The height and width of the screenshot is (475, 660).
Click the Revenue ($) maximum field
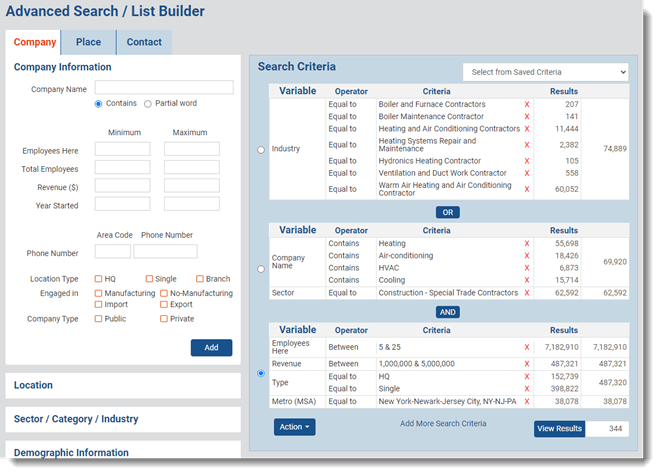[x=192, y=186]
